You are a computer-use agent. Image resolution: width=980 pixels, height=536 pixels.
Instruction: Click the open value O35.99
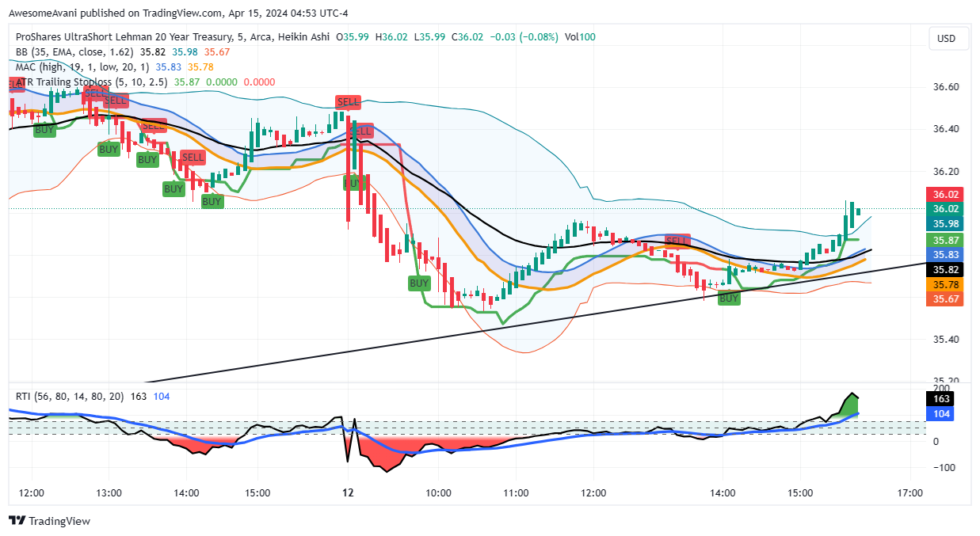(353, 37)
